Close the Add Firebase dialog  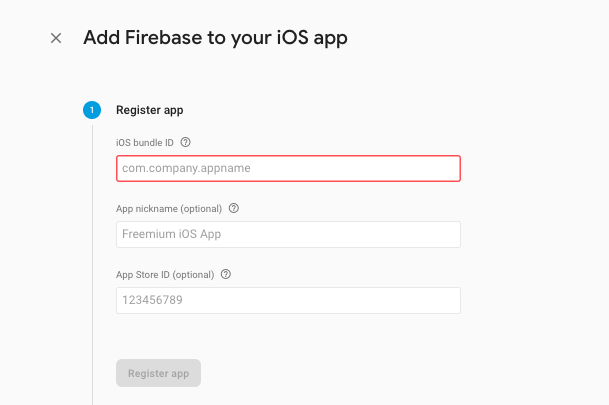pyautogui.click(x=56, y=38)
